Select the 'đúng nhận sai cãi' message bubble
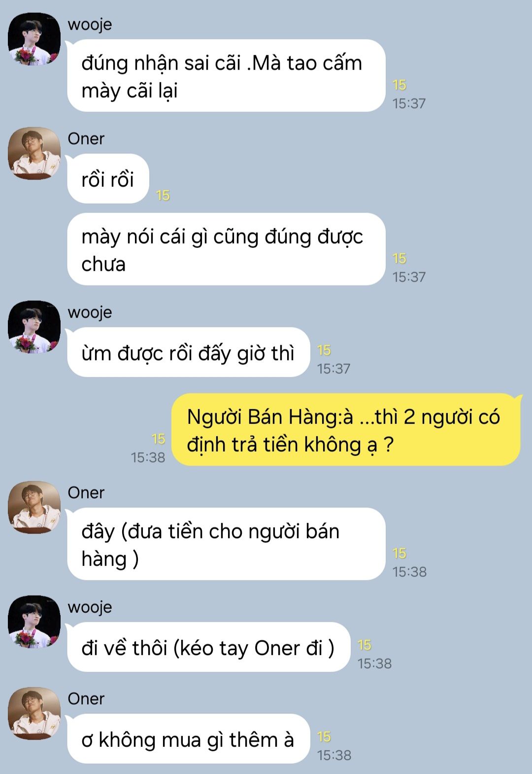Viewport: 532px width, 774px height. 226,75
